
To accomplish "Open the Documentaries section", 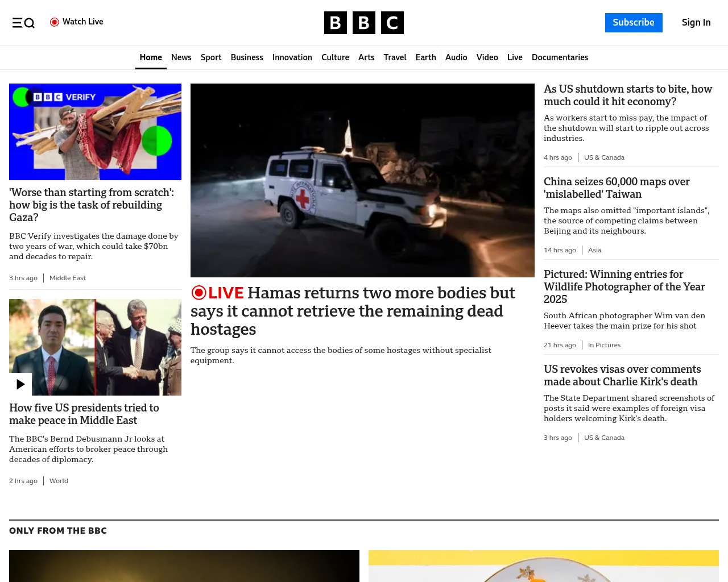I will [x=560, y=57].
